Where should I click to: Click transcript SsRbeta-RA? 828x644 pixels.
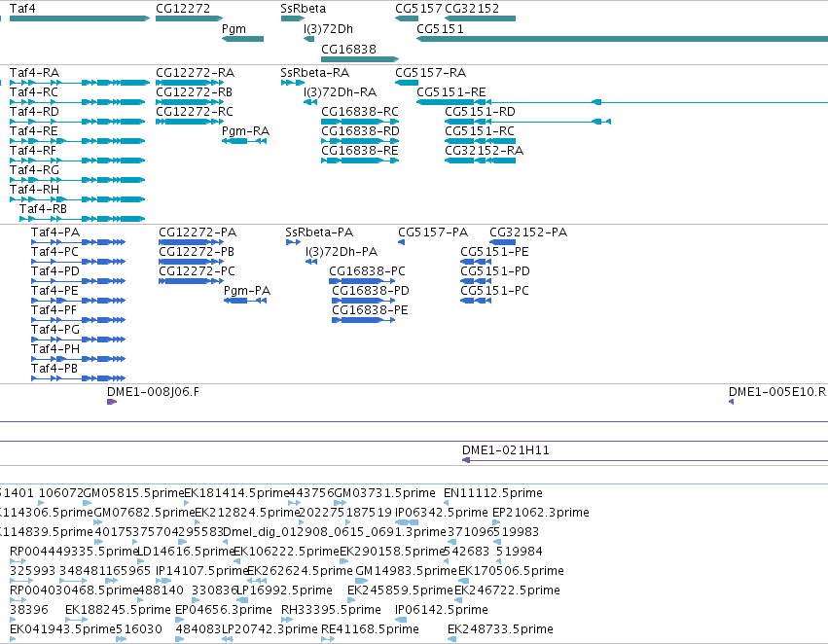click(x=293, y=83)
